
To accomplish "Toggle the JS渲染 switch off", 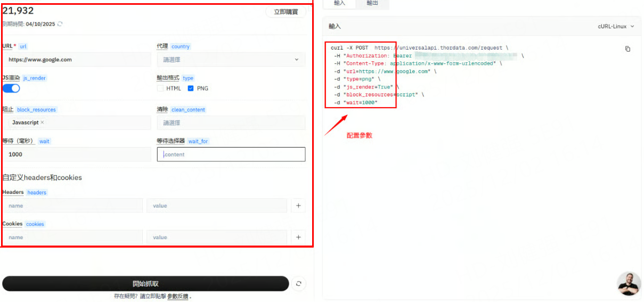I will tap(11, 88).
